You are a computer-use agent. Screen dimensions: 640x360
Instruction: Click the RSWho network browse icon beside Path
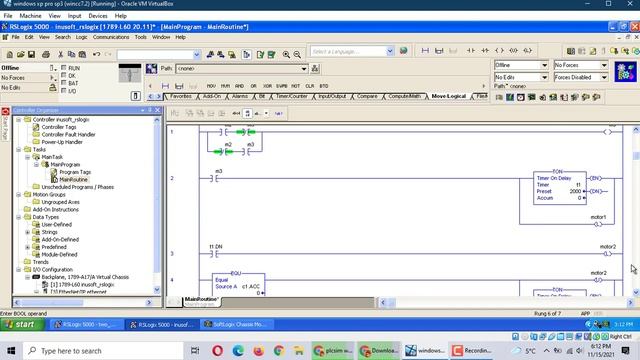tap(315, 69)
